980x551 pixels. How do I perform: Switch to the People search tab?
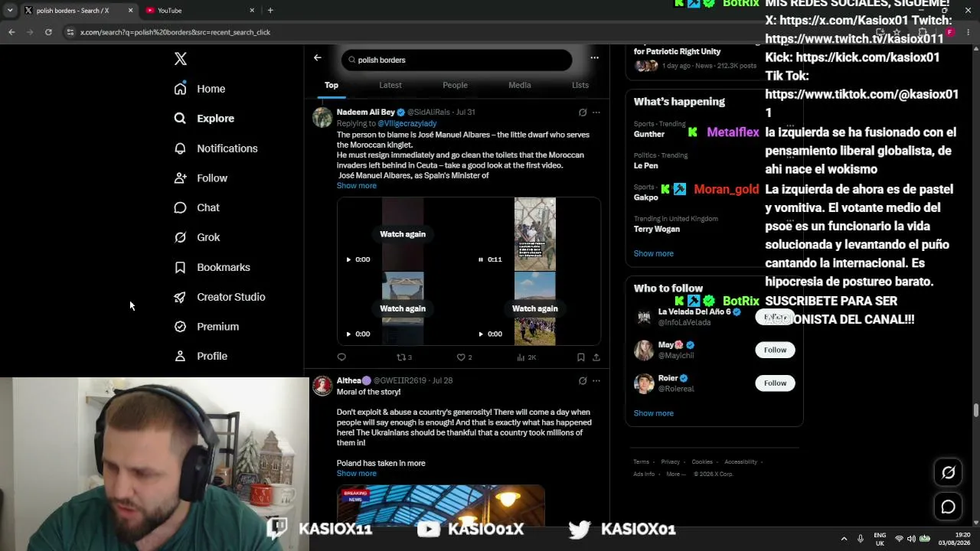point(455,85)
